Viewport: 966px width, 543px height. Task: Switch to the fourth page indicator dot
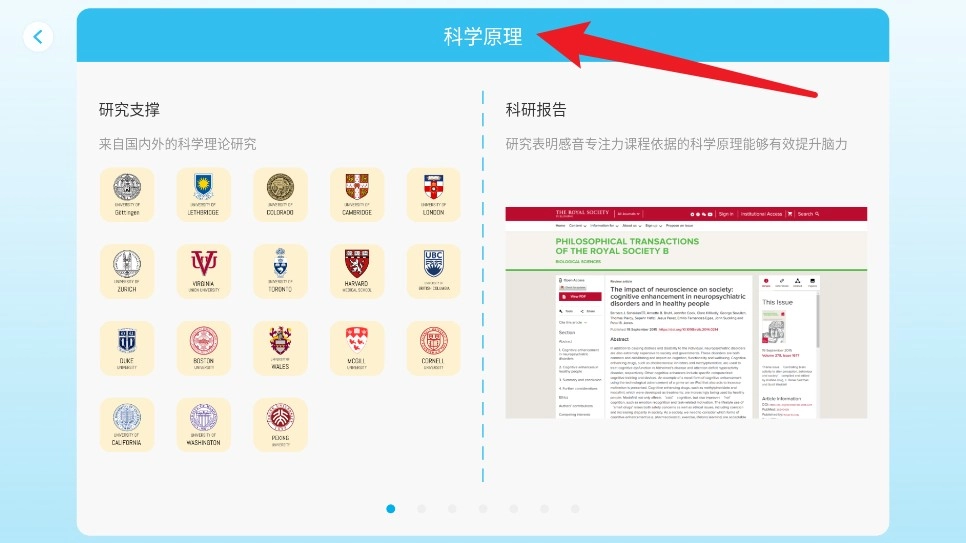coord(483,509)
